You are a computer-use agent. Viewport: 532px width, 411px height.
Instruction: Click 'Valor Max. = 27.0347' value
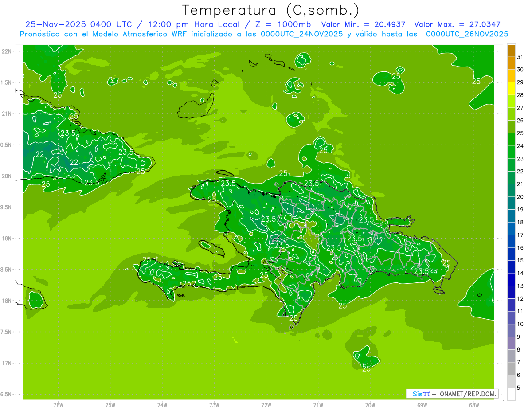(457, 24)
